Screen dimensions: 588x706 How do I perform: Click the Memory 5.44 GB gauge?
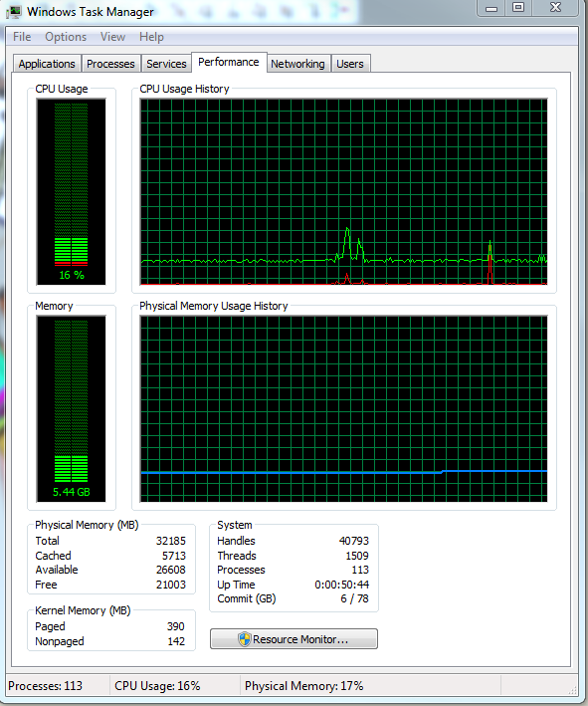click(x=71, y=409)
